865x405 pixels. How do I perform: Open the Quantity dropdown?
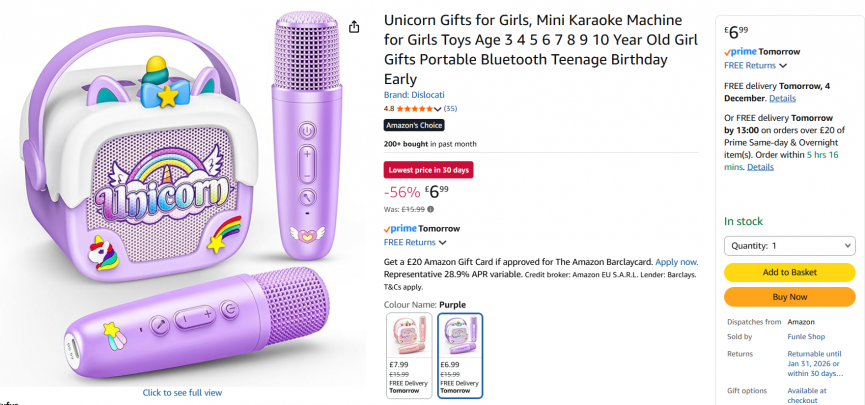pos(789,245)
